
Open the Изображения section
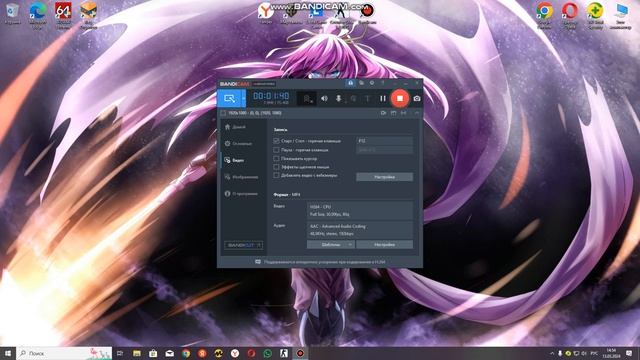(x=241, y=177)
